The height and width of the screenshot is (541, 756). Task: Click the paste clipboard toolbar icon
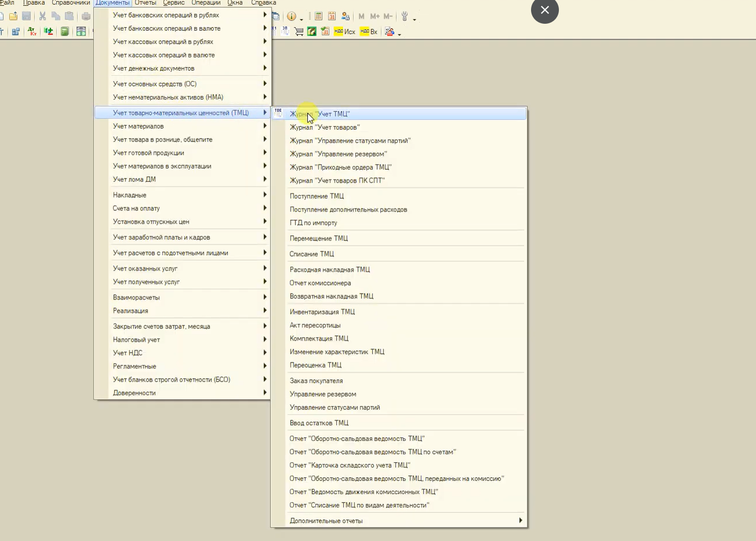point(69,16)
